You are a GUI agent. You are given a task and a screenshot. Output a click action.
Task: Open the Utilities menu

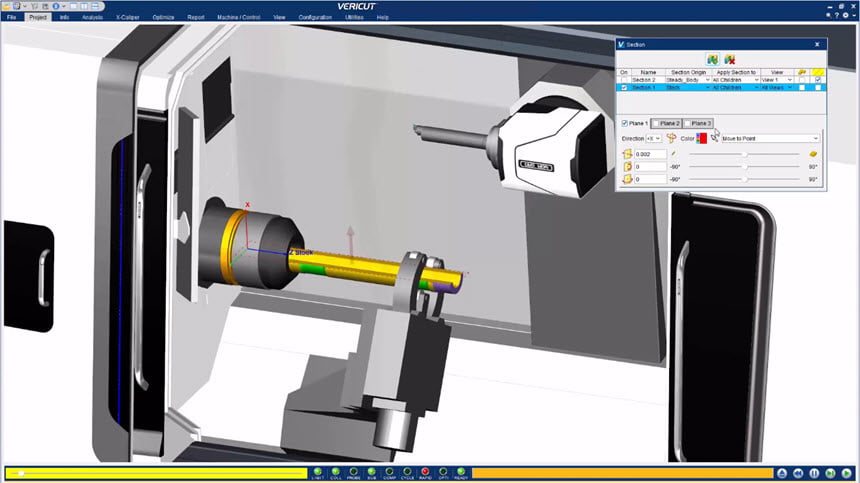coord(354,17)
